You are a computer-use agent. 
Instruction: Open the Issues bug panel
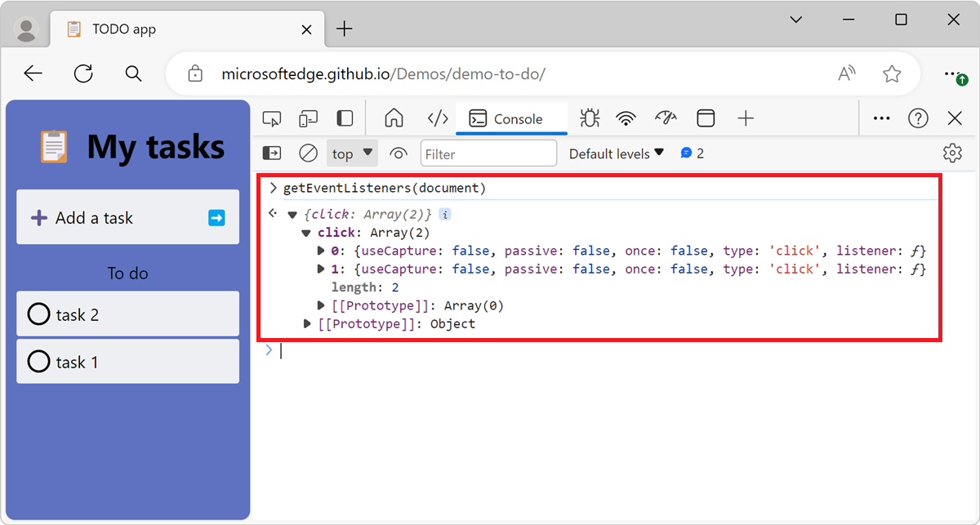(x=588, y=118)
